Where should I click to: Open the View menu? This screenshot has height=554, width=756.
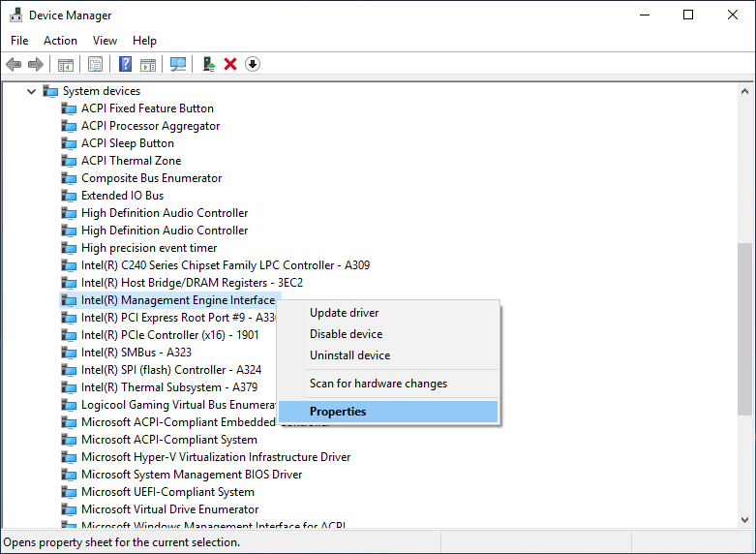click(105, 41)
